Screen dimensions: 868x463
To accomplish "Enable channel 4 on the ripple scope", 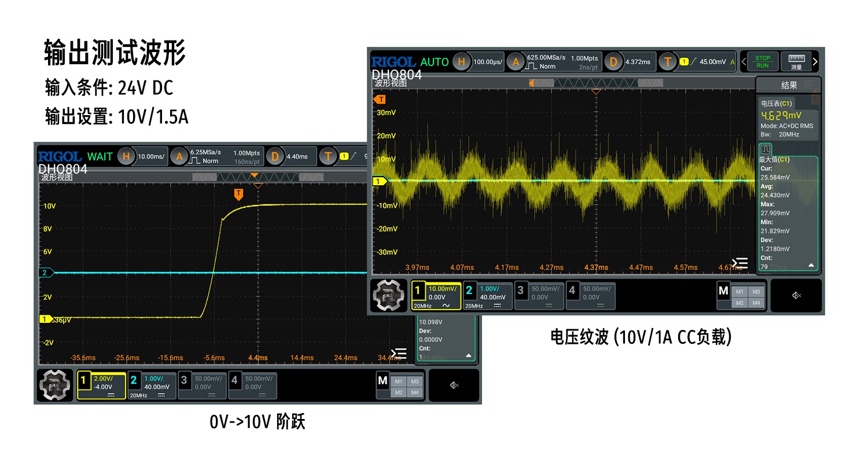I will [590, 296].
